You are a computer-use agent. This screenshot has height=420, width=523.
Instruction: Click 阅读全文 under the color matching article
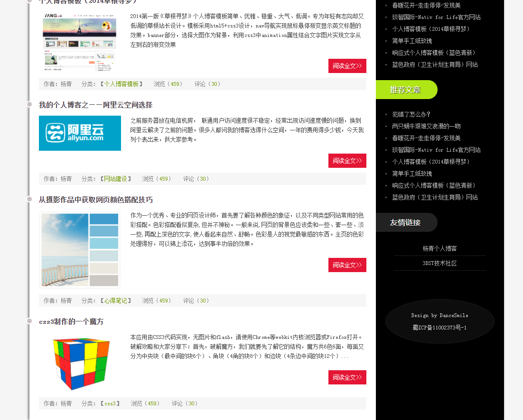pyautogui.click(x=347, y=265)
